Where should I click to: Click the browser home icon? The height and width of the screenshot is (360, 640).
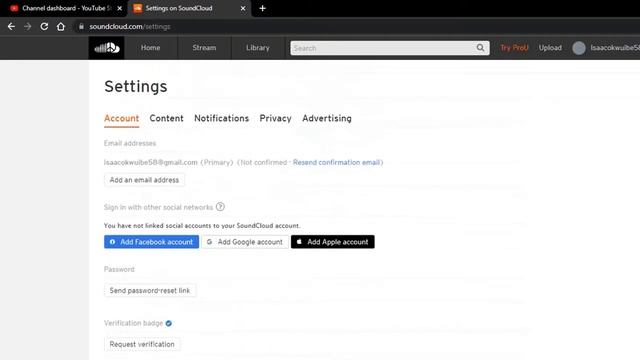tap(61, 27)
